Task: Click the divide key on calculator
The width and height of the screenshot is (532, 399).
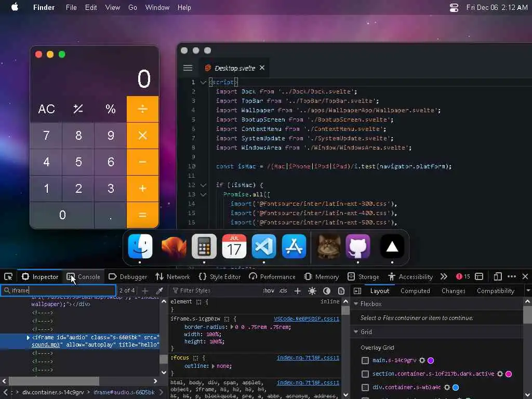Action: coord(142,109)
